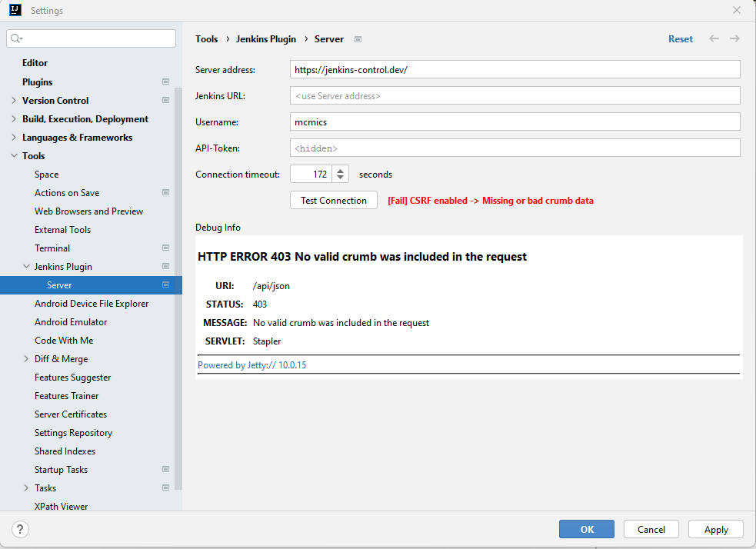Viewport: 756px width, 549px height.
Task: Click the search magnifier icon in settings search
Action: tap(16, 38)
